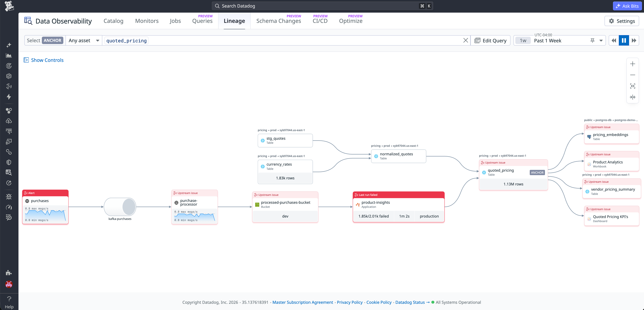
Task: Select the kafka-purchases queue node
Action: pyautogui.click(x=120, y=207)
